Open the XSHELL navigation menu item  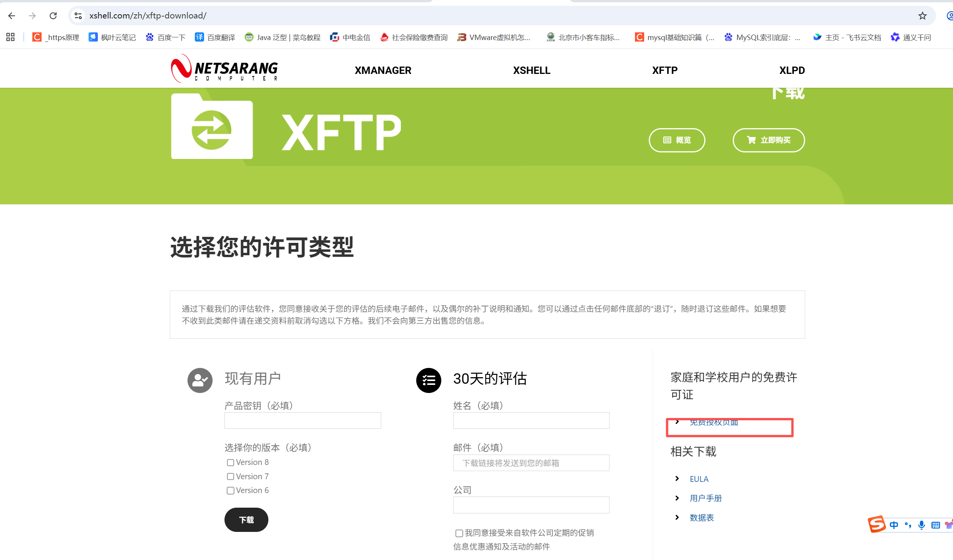pyautogui.click(x=531, y=70)
